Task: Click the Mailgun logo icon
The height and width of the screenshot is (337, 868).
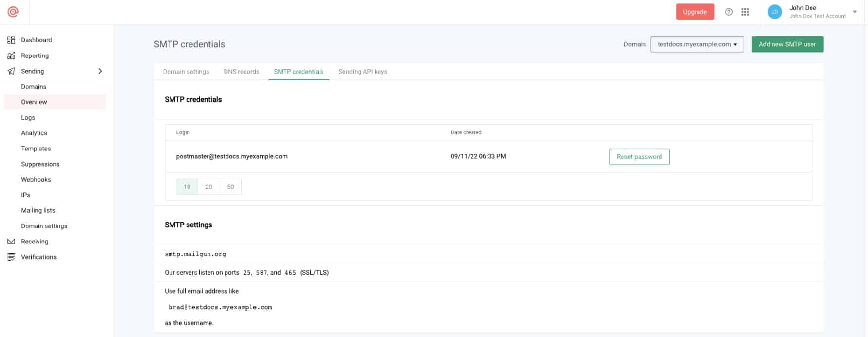Action: [x=13, y=12]
